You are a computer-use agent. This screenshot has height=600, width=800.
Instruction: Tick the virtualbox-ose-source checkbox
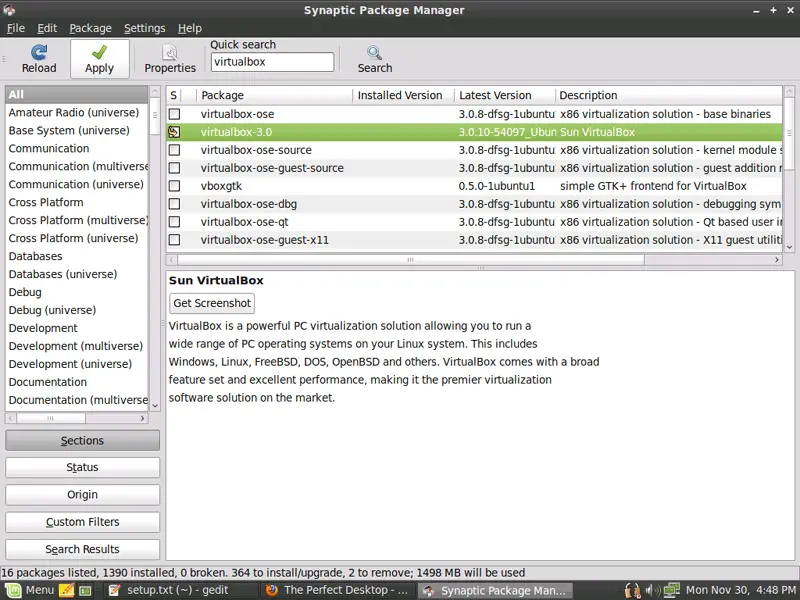click(174, 150)
